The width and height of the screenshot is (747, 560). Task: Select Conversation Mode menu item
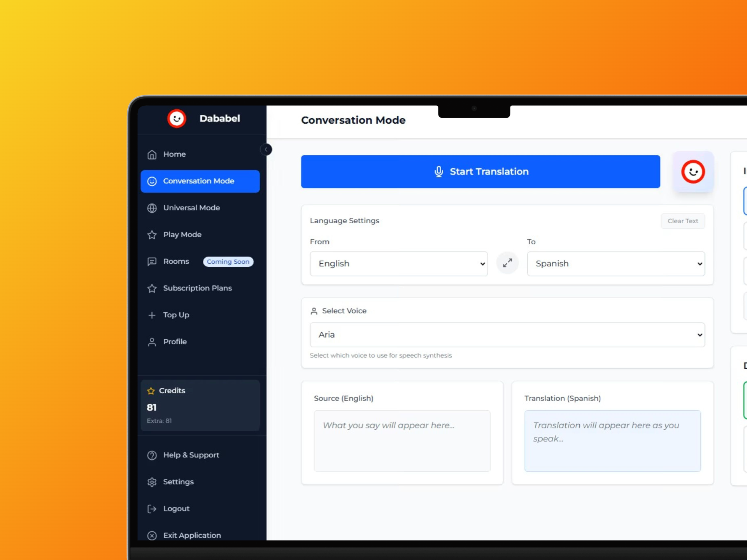(x=200, y=181)
